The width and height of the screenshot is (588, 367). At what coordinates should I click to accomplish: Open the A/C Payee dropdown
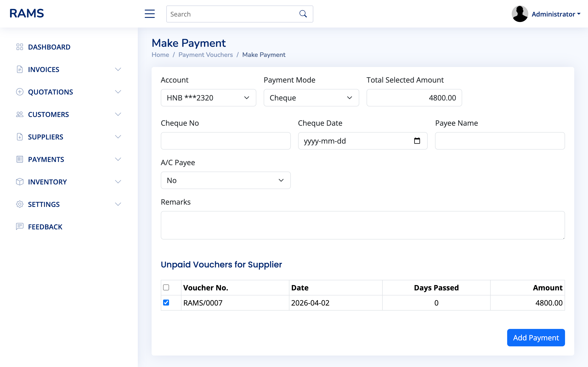click(x=226, y=180)
